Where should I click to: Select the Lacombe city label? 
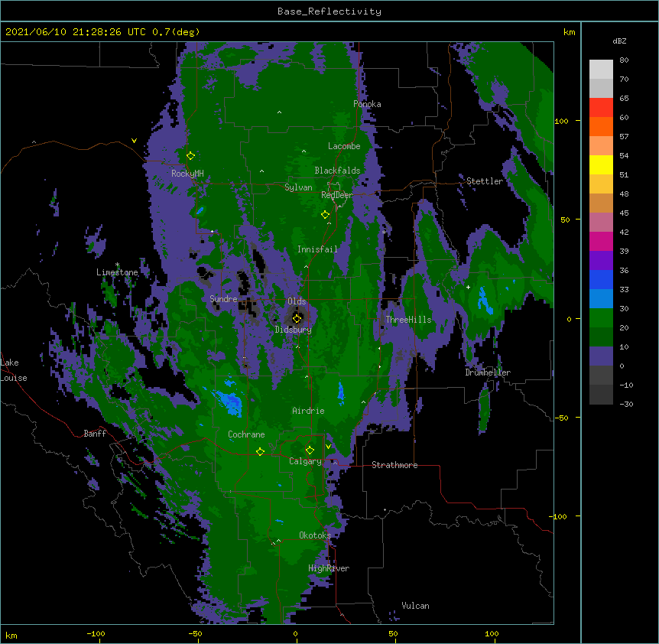click(x=344, y=146)
